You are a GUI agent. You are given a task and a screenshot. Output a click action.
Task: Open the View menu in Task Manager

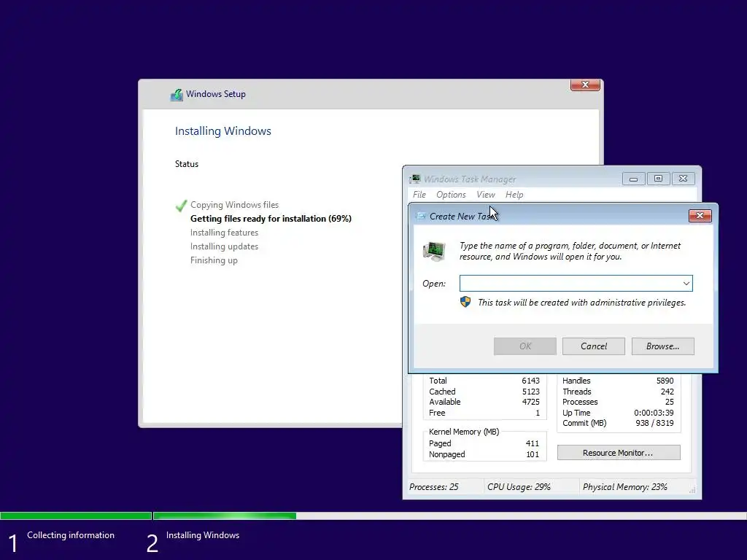[x=485, y=194]
